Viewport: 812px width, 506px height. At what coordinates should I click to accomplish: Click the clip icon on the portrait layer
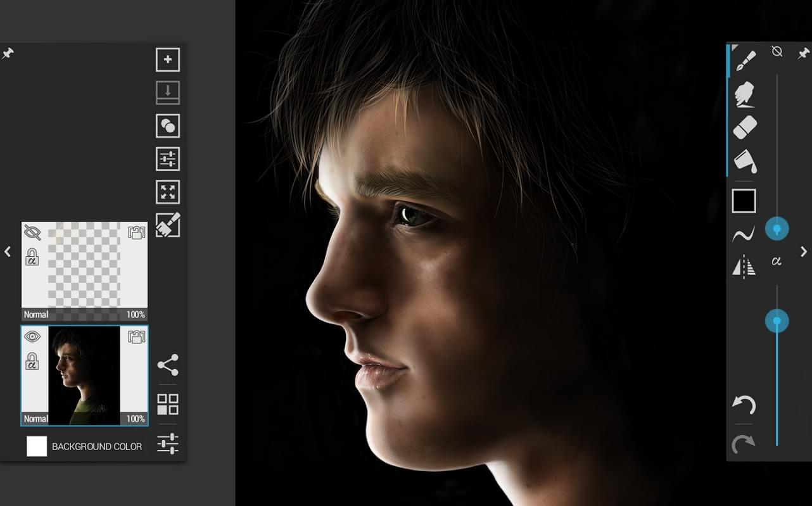tap(137, 336)
